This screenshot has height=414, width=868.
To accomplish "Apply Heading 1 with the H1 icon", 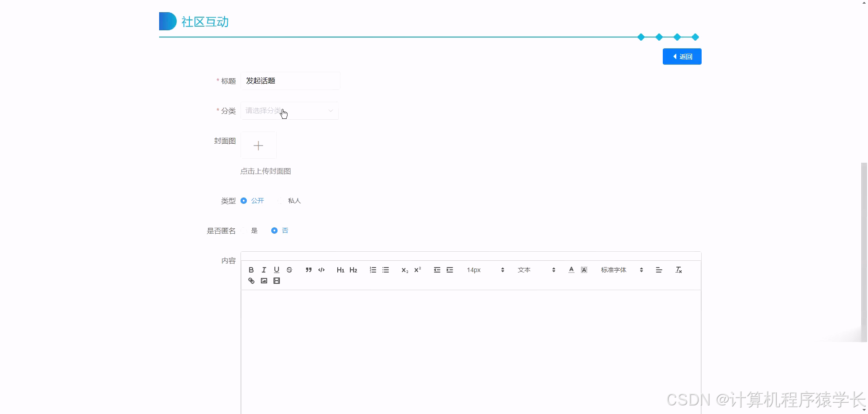I will (340, 270).
